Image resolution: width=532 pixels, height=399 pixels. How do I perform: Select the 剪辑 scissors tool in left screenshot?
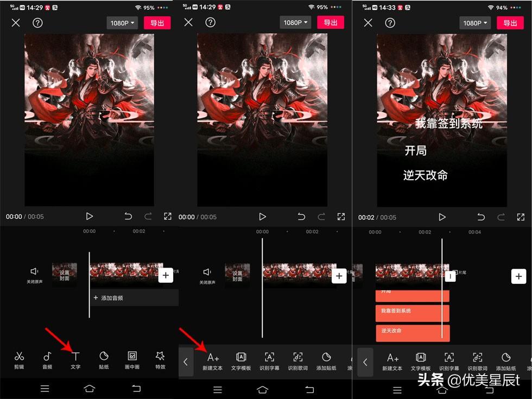19,360
